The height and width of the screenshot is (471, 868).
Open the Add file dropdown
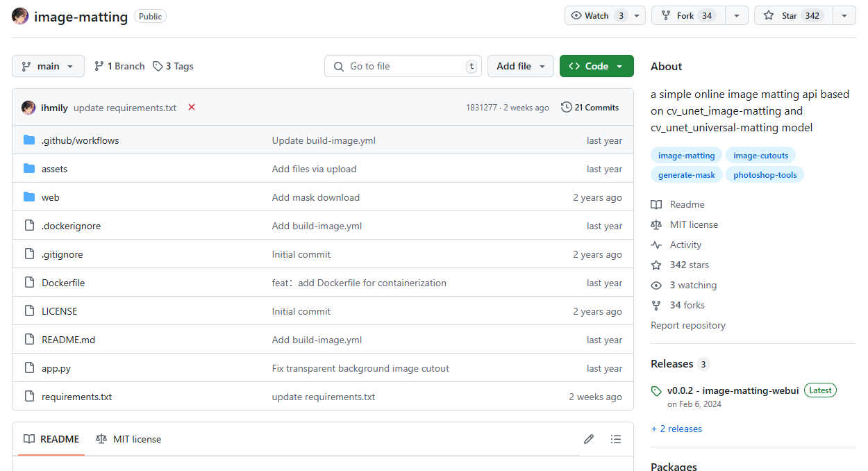pyautogui.click(x=521, y=66)
